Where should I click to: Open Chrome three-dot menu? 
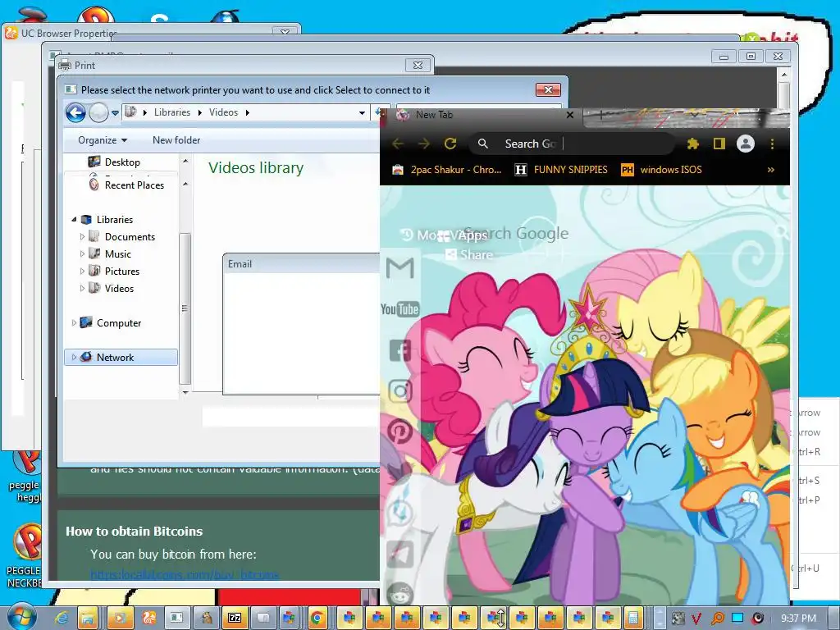(772, 144)
